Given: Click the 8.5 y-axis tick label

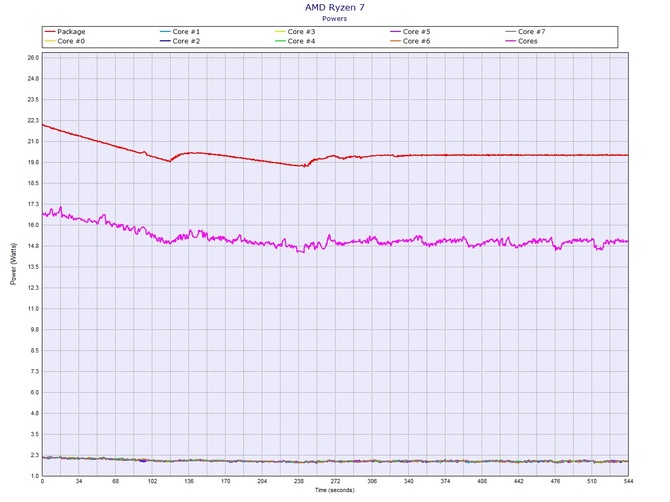Looking at the screenshot, I should 35,351.
